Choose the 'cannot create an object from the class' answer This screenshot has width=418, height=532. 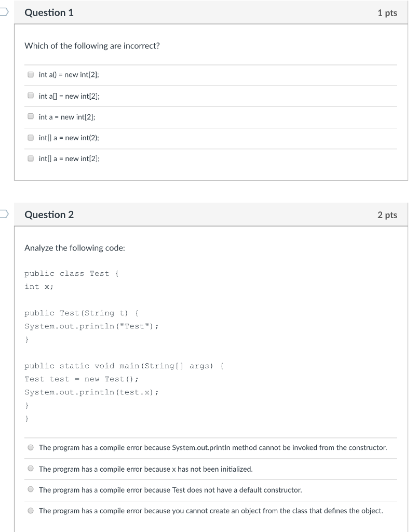point(31,511)
